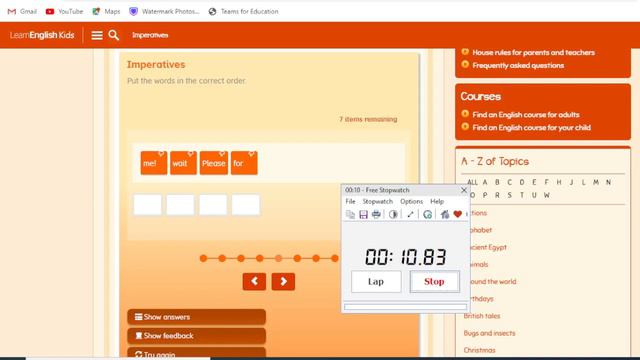Viewport: 640px width, 360px height.
Task: Click the half-circle contrast icon in Free Stopwatch
Action: pyautogui.click(x=393, y=214)
